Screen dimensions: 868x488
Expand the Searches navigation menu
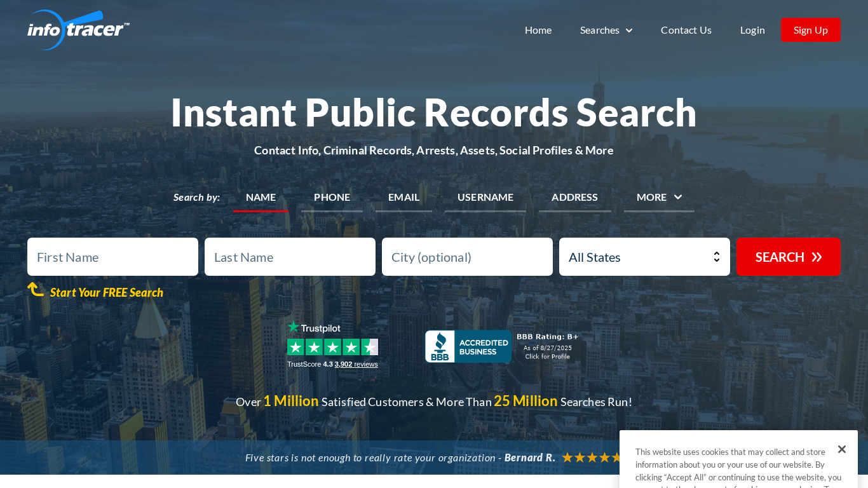606,30
